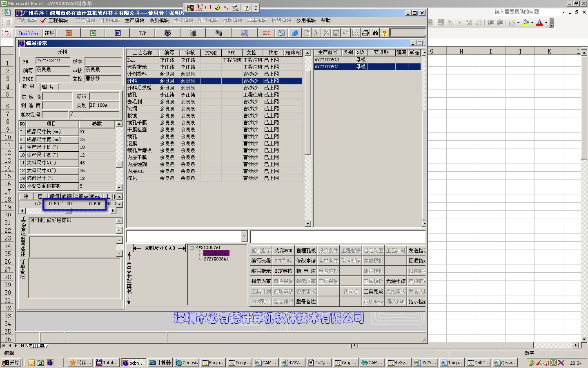Click the undo arrow icon
588x368 pixels.
coord(346,33)
